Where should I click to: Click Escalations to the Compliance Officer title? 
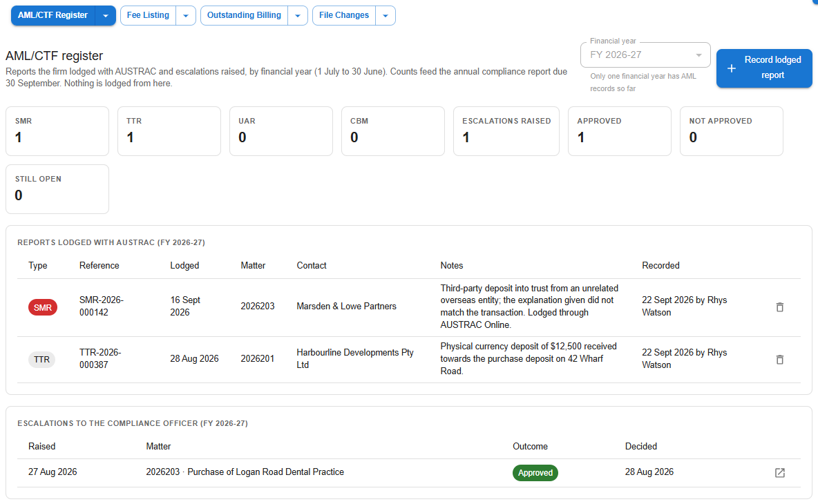click(133, 423)
